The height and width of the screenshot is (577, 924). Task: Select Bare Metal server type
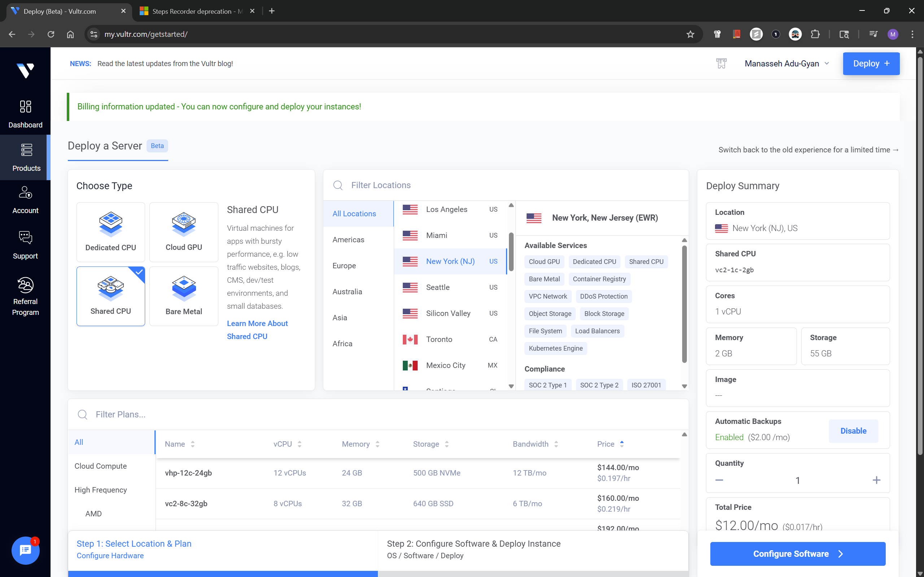pos(183,296)
